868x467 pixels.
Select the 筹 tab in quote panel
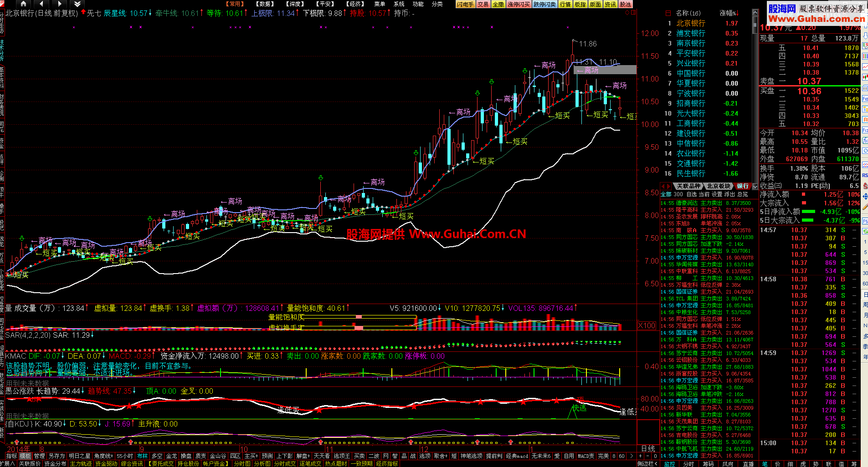pos(854,464)
